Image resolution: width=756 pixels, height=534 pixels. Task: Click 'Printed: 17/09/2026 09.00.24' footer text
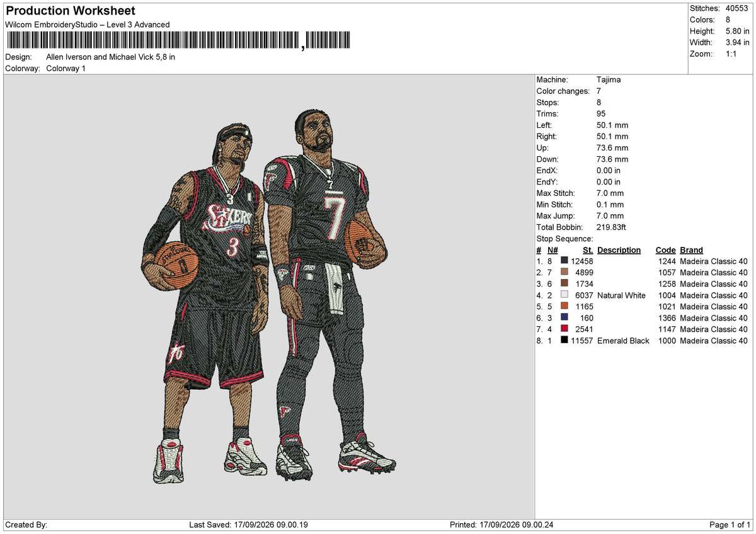pos(501,525)
